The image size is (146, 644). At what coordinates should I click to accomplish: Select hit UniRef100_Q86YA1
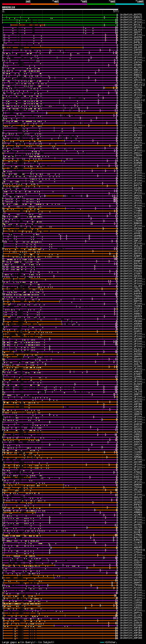[x=131, y=253]
